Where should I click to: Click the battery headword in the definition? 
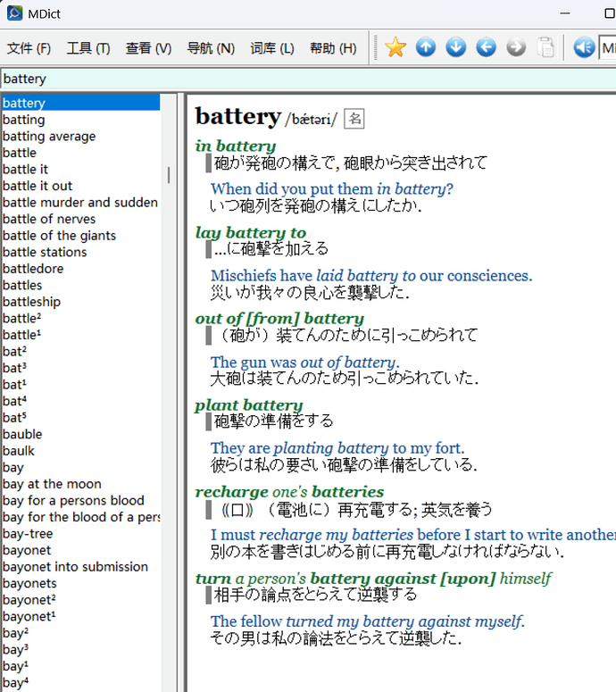(x=238, y=116)
